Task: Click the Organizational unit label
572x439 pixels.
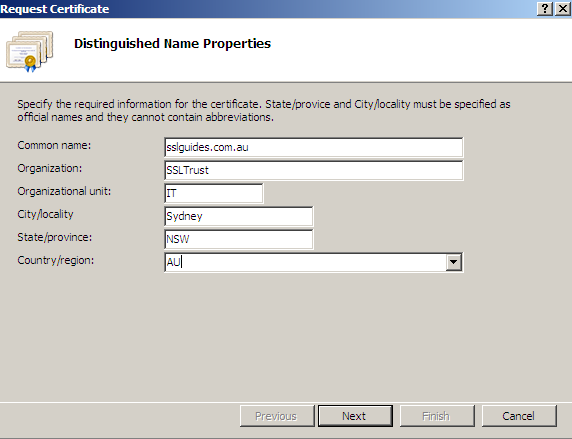Action: point(64,191)
